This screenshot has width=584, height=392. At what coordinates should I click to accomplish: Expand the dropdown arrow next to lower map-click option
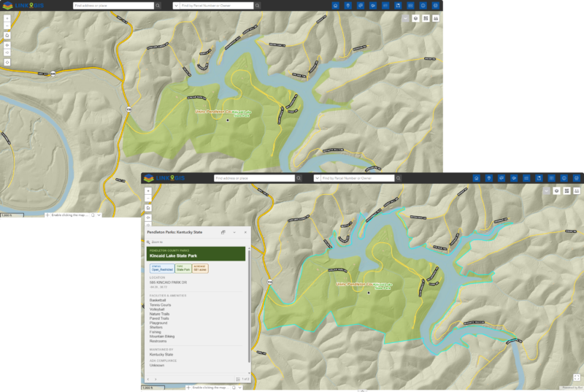tap(239, 388)
